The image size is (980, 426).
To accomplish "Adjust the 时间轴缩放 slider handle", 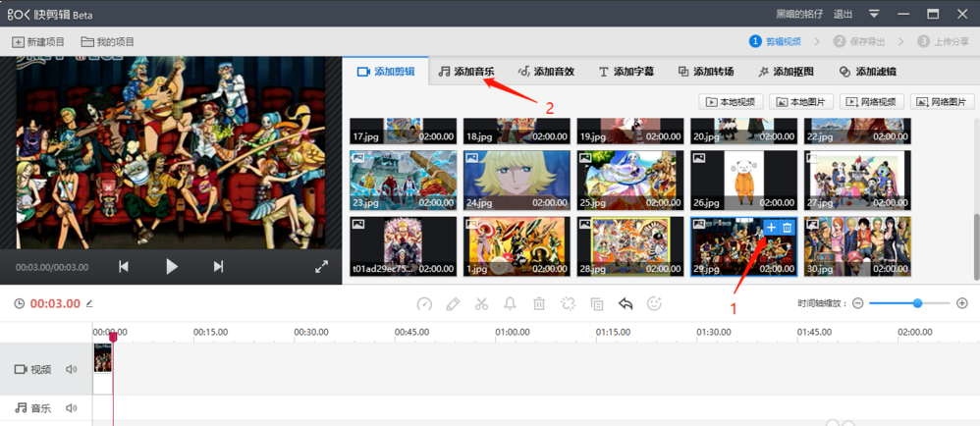I will (x=917, y=303).
